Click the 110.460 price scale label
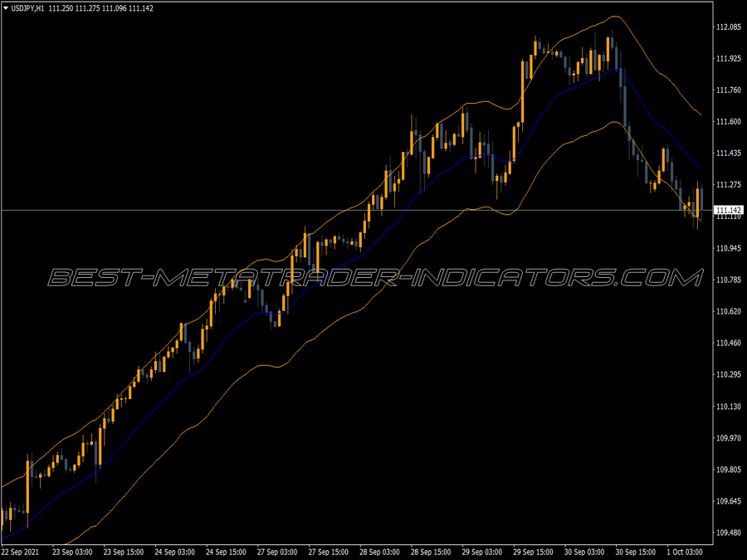Screen dimensions: 747x560 729,343
